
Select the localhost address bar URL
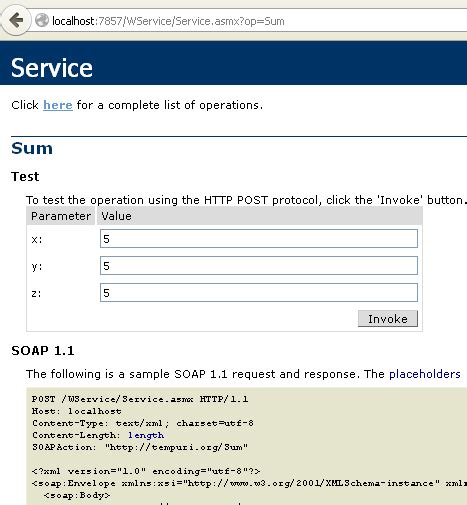[168, 21]
